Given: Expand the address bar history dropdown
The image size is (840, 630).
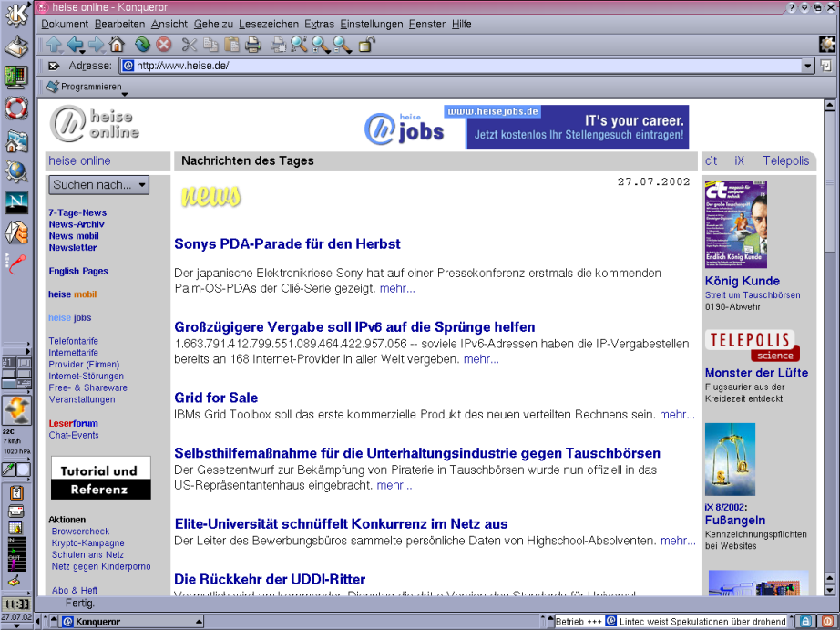Looking at the screenshot, I should [x=807, y=66].
